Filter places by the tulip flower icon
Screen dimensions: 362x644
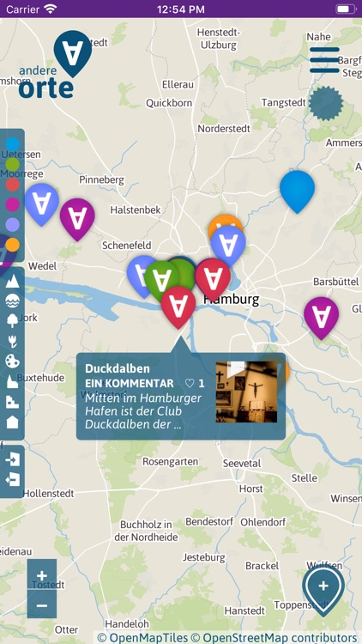[x=12, y=341]
